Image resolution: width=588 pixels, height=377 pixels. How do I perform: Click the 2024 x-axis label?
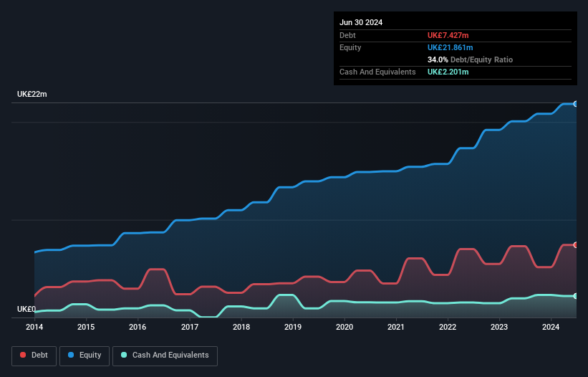(x=551, y=327)
